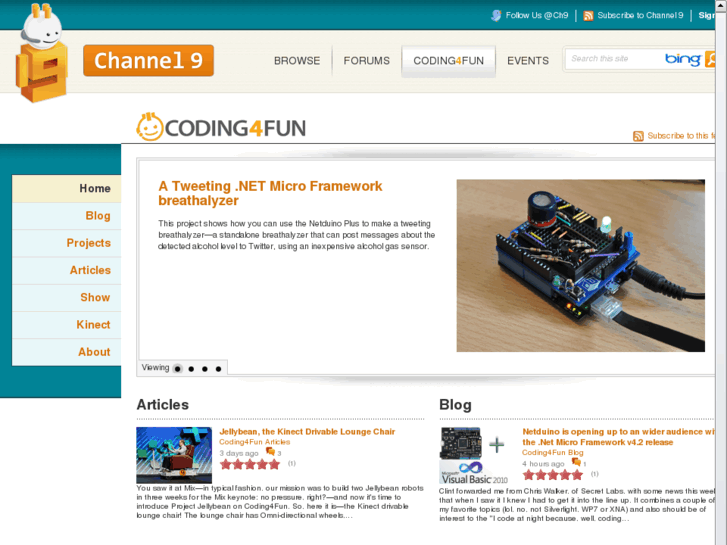
Task: Select the CODING4FUN tab
Action: 448,61
